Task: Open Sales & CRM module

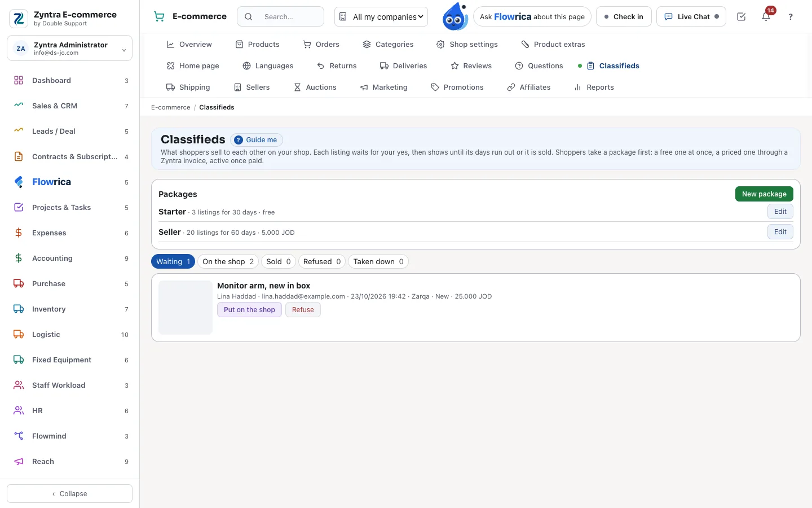Action: pos(70,106)
